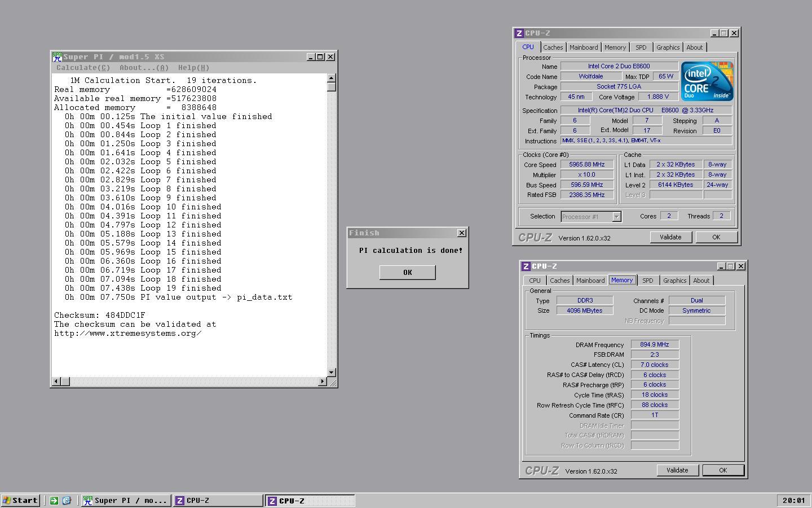Select the CPU tab in upper CPU-Z

pyautogui.click(x=528, y=47)
